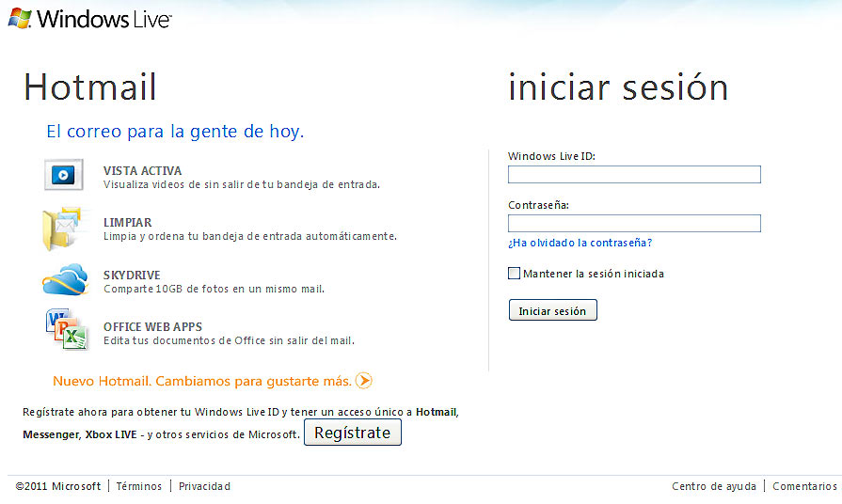Open the Privacidad footer link
Viewport: 842px width, 504px height.
point(204,486)
